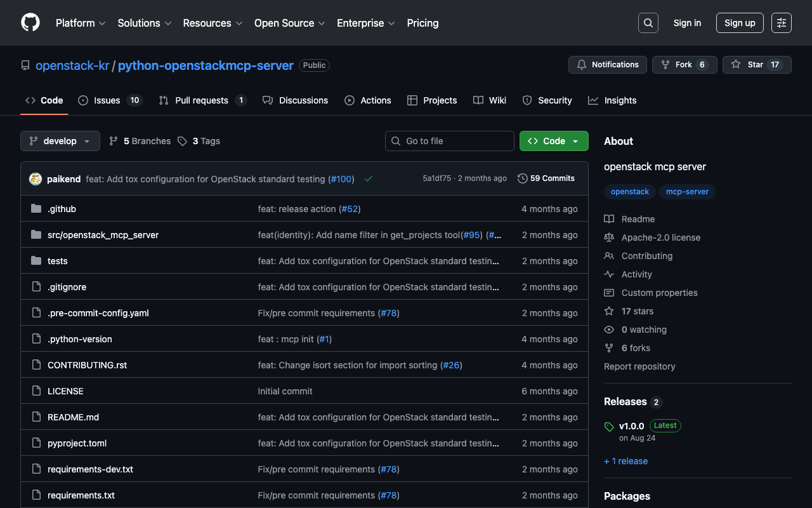
Task: Star the repository
Action: click(756, 65)
